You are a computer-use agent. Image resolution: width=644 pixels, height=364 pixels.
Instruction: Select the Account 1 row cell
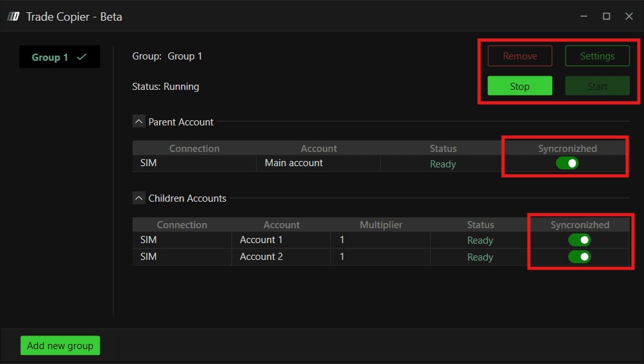(281, 240)
